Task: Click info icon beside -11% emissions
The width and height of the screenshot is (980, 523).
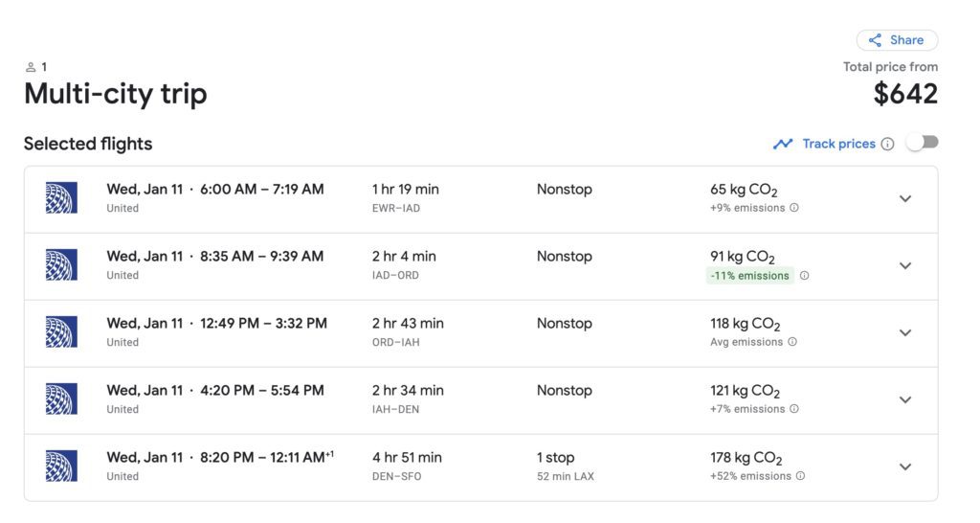Action: 804,276
